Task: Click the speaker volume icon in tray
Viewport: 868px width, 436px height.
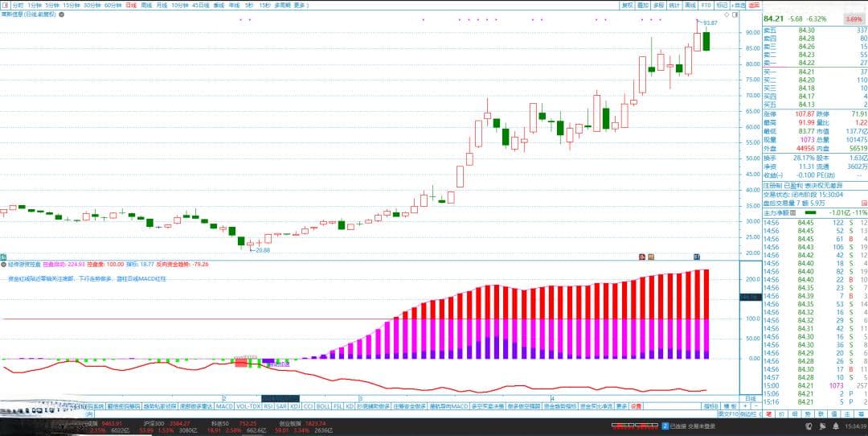Action: [x=823, y=426]
